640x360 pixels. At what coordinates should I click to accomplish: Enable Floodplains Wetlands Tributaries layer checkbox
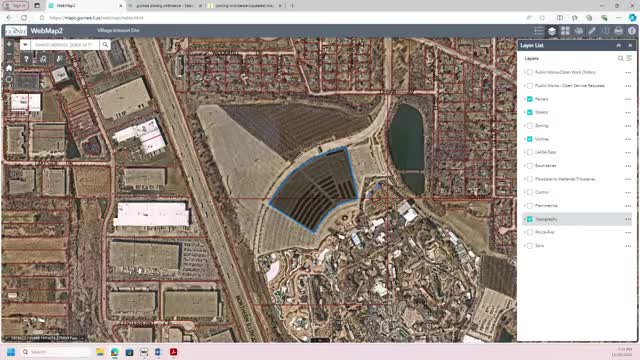tap(530, 179)
